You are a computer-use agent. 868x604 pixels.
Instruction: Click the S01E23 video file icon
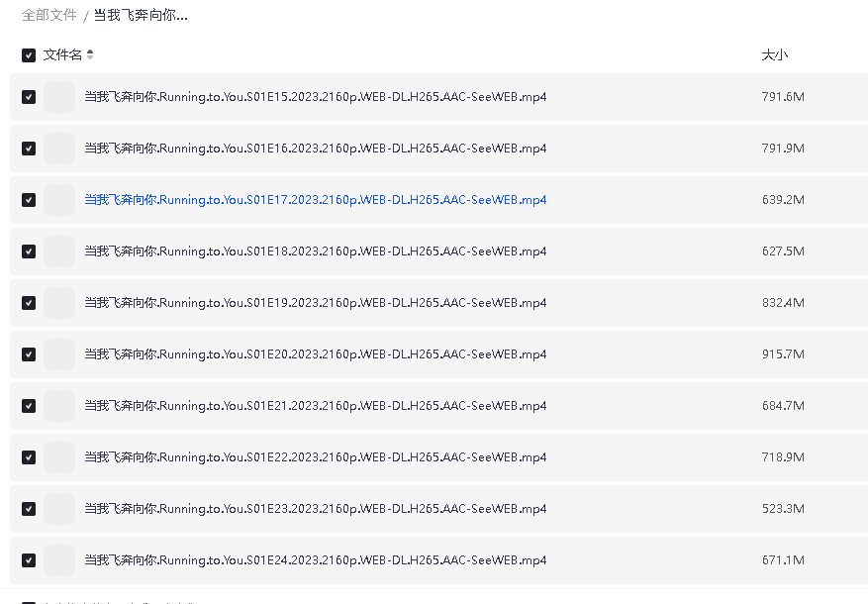pos(59,509)
